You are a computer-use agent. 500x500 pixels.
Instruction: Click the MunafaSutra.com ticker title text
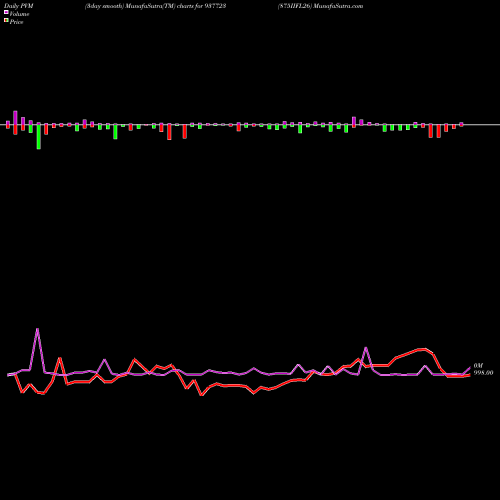pyautogui.click(x=321, y=6)
